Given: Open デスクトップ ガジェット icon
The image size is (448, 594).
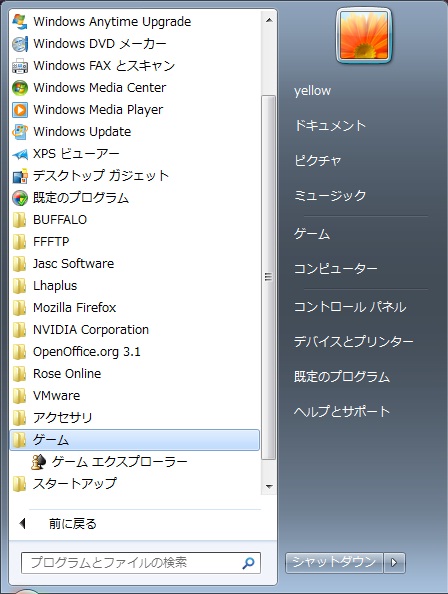Looking at the screenshot, I should [x=20, y=175].
